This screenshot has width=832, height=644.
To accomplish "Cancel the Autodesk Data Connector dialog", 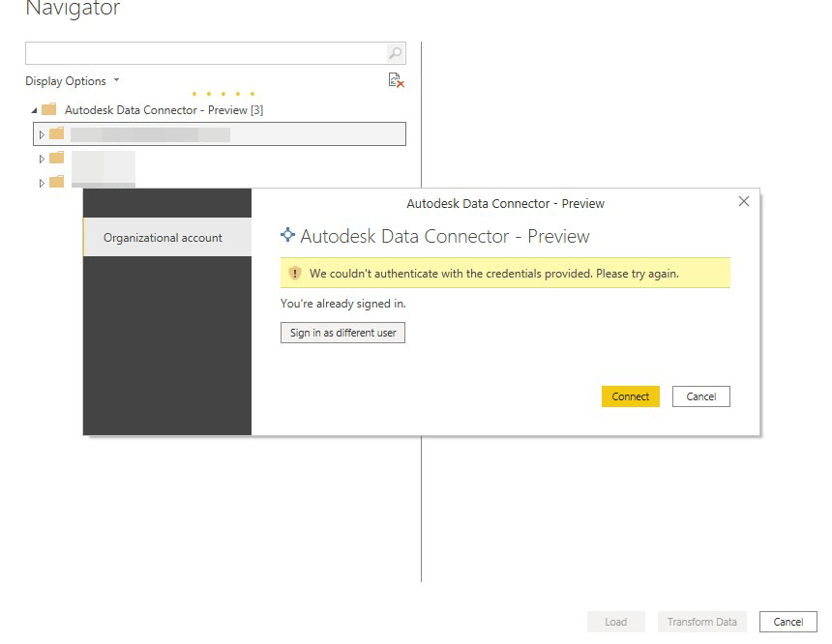I will (x=701, y=396).
